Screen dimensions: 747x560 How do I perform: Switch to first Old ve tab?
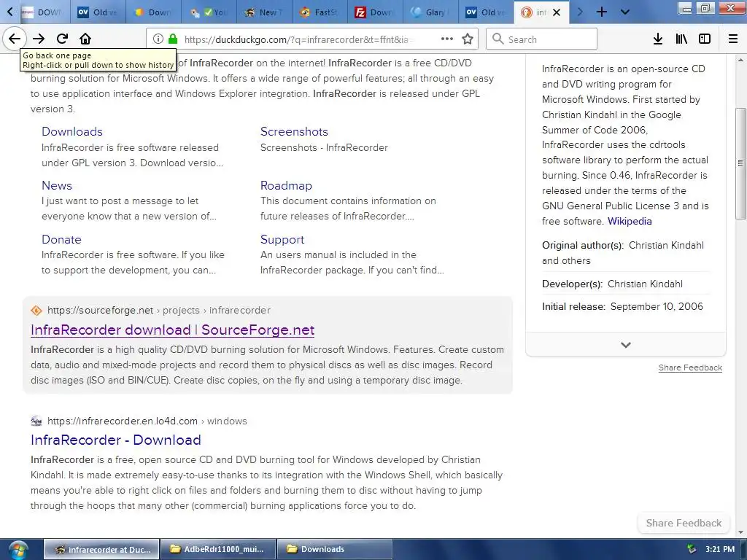[x=98, y=12]
